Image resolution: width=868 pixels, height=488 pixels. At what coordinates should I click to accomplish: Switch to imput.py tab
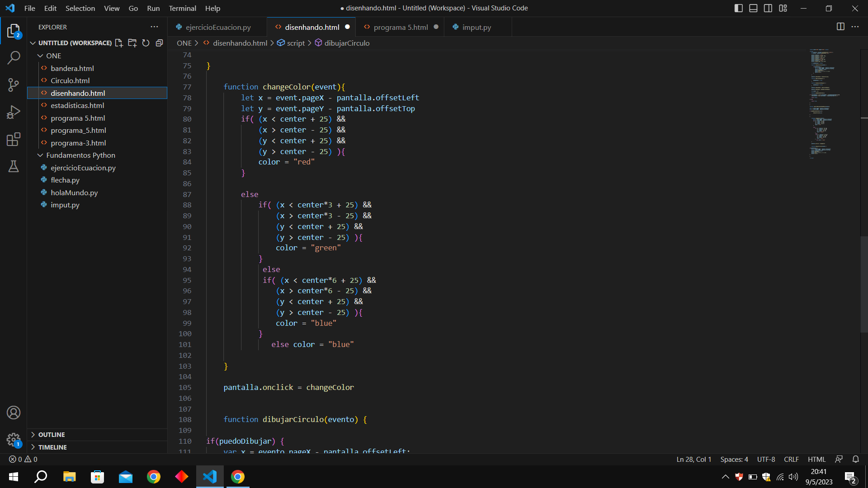tap(476, 27)
